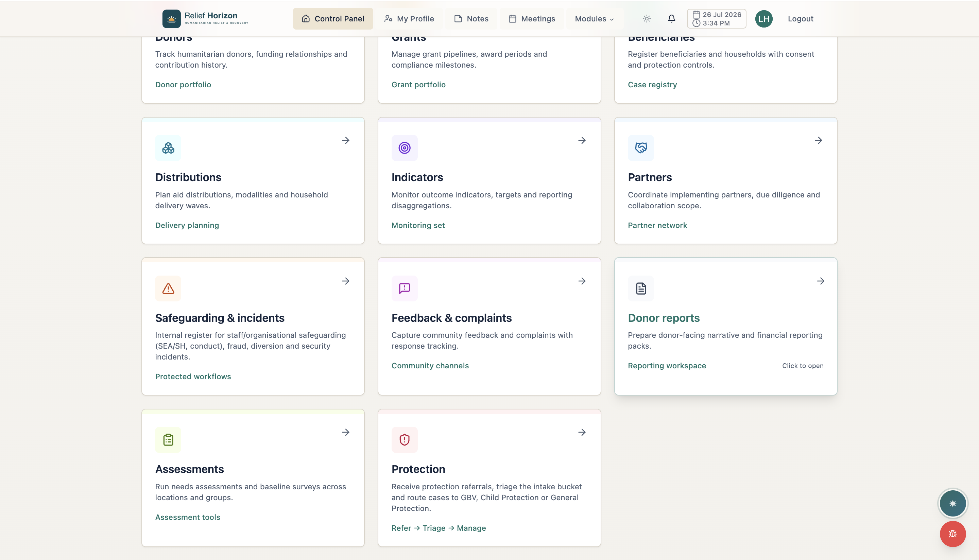Screen dimensions: 979x560
Task: Toggle the light/dark theme sun icon
Action: click(647, 18)
